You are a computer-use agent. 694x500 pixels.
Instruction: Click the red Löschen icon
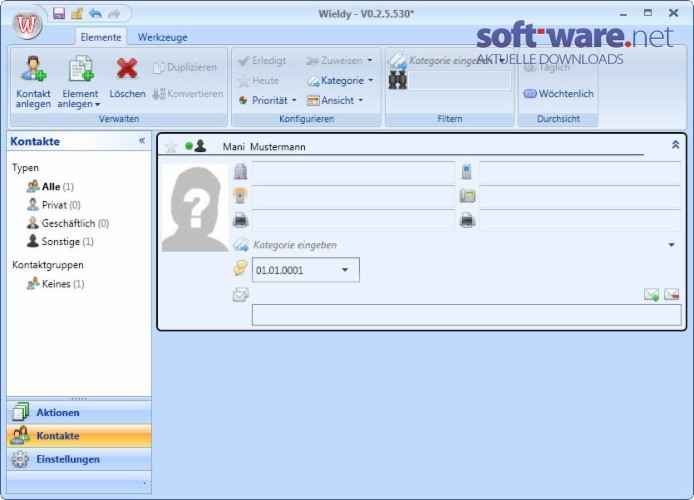click(x=127, y=69)
